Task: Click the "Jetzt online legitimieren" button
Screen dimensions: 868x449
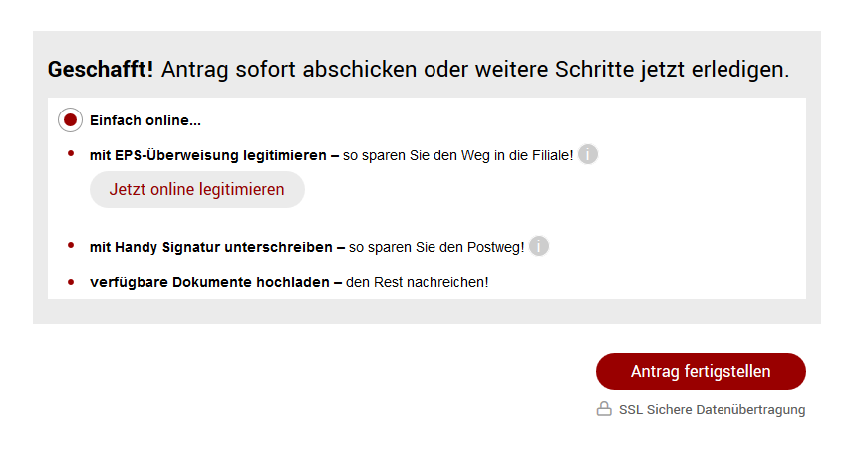Action: click(x=197, y=190)
